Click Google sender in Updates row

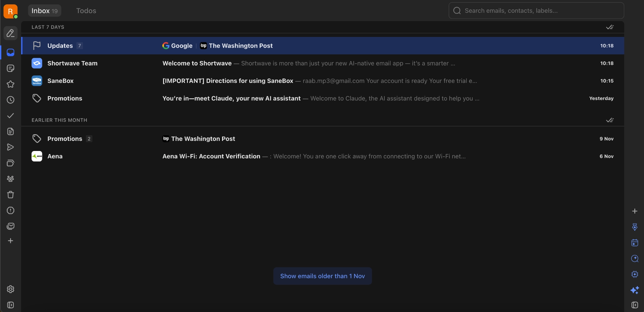coord(177,46)
